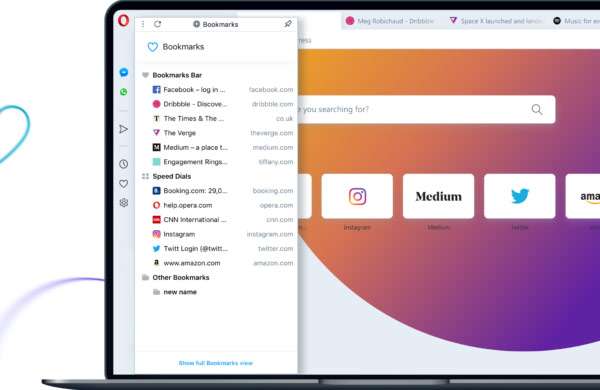Image resolution: width=600 pixels, height=390 pixels.
Task: Click the Instagram bookmark favicon
Action: (x=157, y=234)
